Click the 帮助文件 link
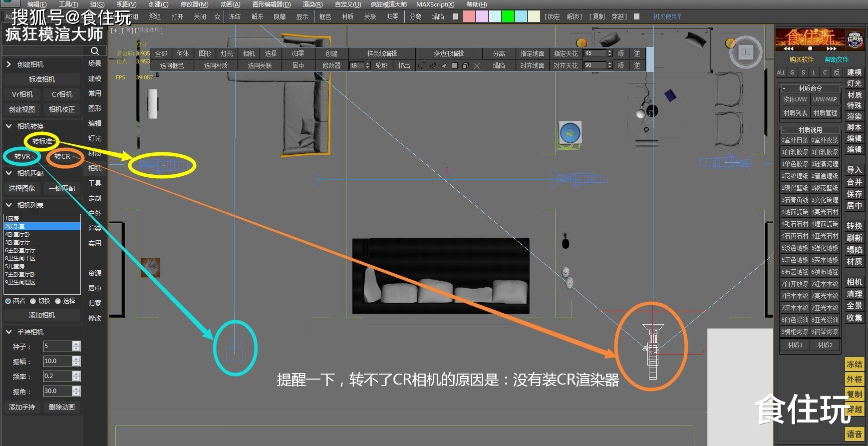Screen dimensions: 868x446 (x=837, y=59)
